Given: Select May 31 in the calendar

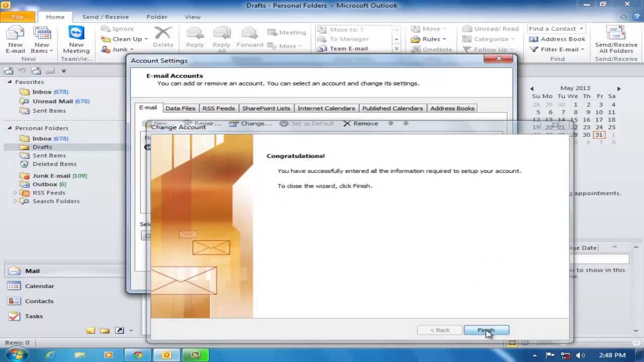Looking at the screenshot, I should pyautogui.click(x=599, y=135).
